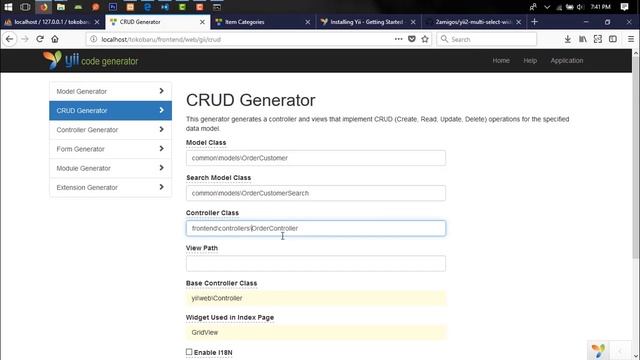The height and width of the screenshot is (360, 640).
Task: Open the Firefox hamburger menu
Action: click(x=631, y=39)
